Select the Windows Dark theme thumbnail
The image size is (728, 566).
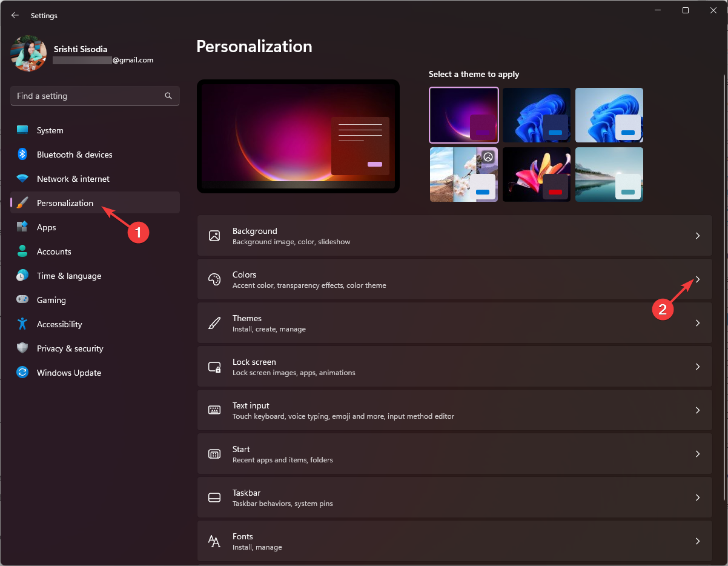coord(537,115)
